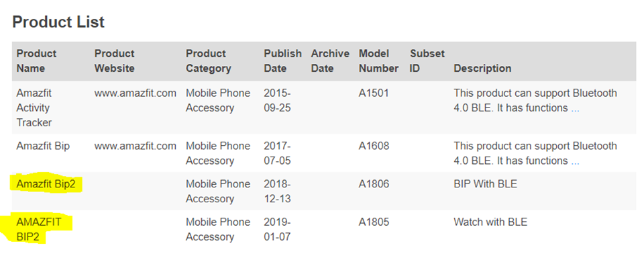Expand description ellipsis for Amazfit Activity Tracker
Viewport: 644px width, 258px height.
(575, 109)
